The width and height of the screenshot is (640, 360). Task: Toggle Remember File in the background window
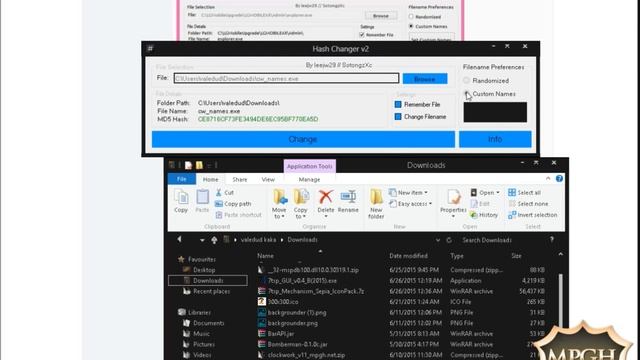click(362, 35)
